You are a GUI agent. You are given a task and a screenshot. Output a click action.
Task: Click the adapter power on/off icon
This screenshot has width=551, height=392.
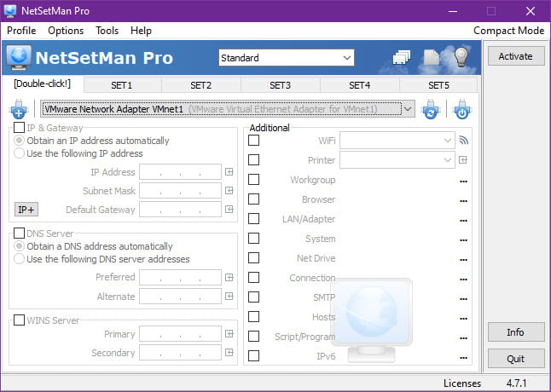pyautogui.click(x=461, y=109)
